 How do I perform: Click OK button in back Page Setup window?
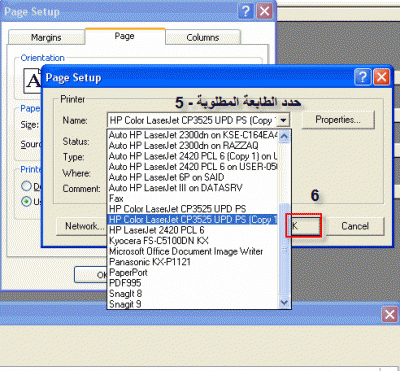click(91, 275)
